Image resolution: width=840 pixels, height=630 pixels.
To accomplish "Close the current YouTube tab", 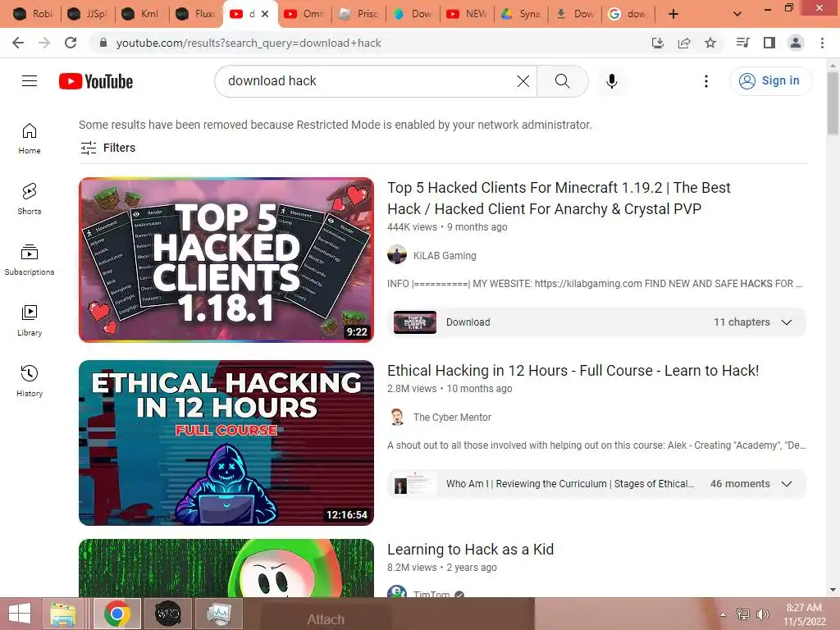I will click(265, 14).
